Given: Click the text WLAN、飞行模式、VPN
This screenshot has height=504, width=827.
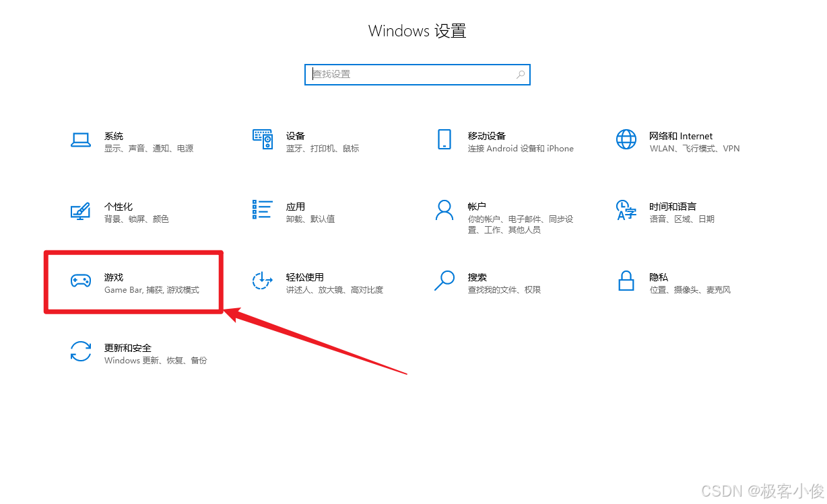Looking at the screenshot, I should (x=695, y=149).
